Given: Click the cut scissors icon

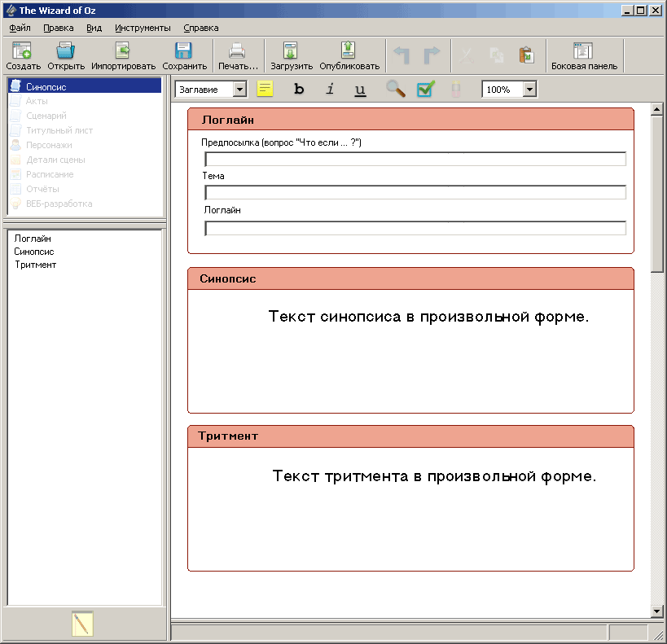Looking at the screenshot, I should (x=467, y=55).
